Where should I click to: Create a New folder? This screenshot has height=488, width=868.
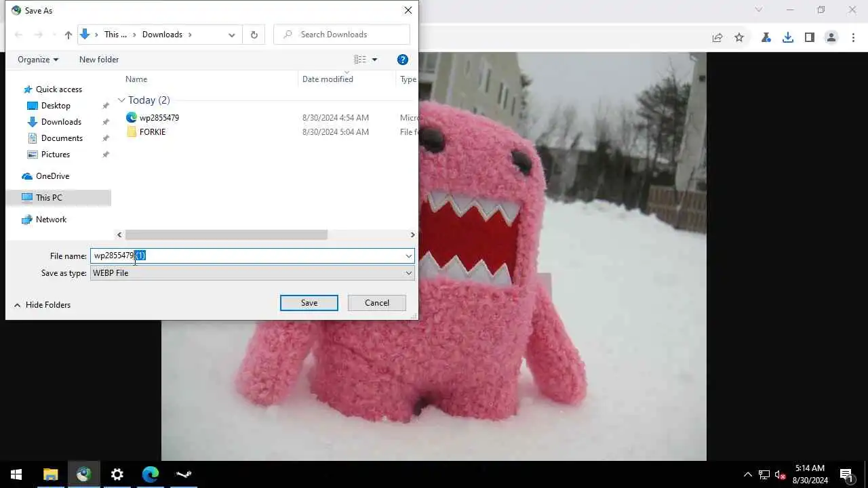(99, 60)
